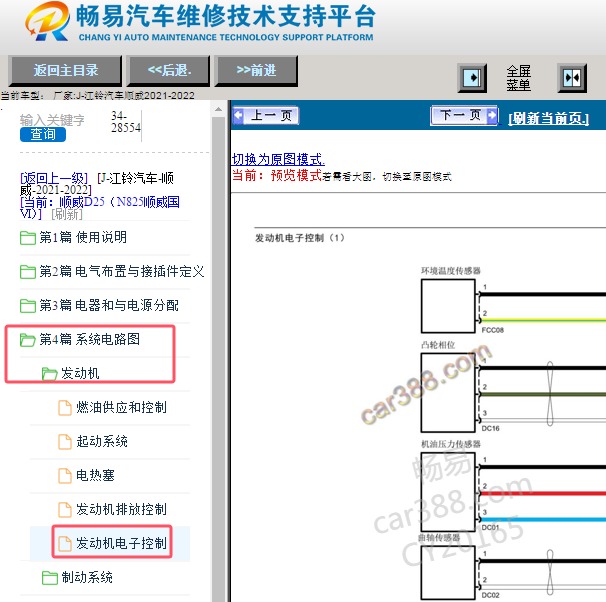Open 全屏菜单 fullscreen menu
606x602 pixels.
tap(518, 78)
